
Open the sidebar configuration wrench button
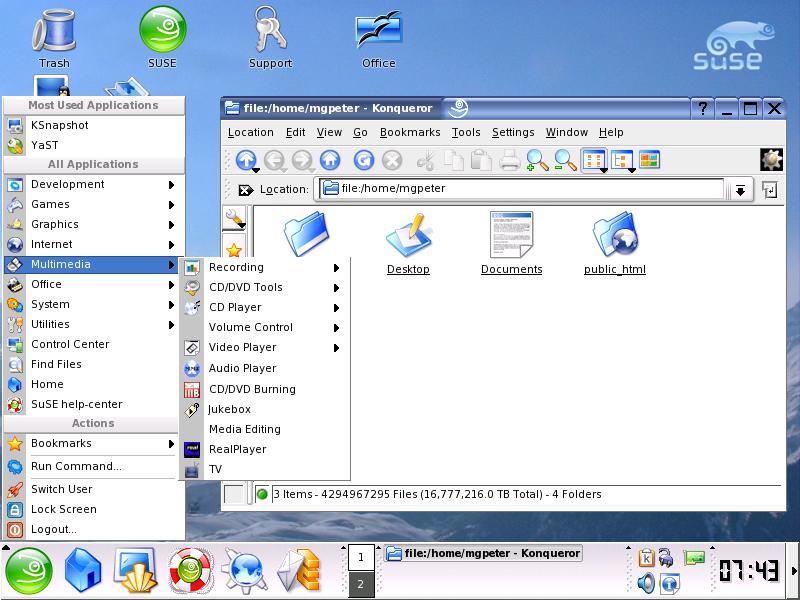coord(234,218)
